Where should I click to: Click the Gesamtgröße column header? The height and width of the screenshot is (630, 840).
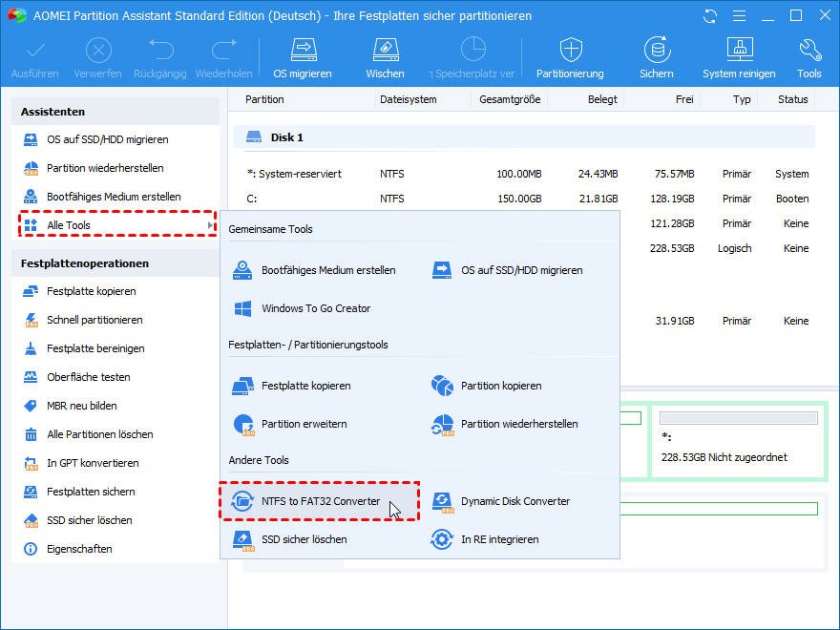pos(510,99)
